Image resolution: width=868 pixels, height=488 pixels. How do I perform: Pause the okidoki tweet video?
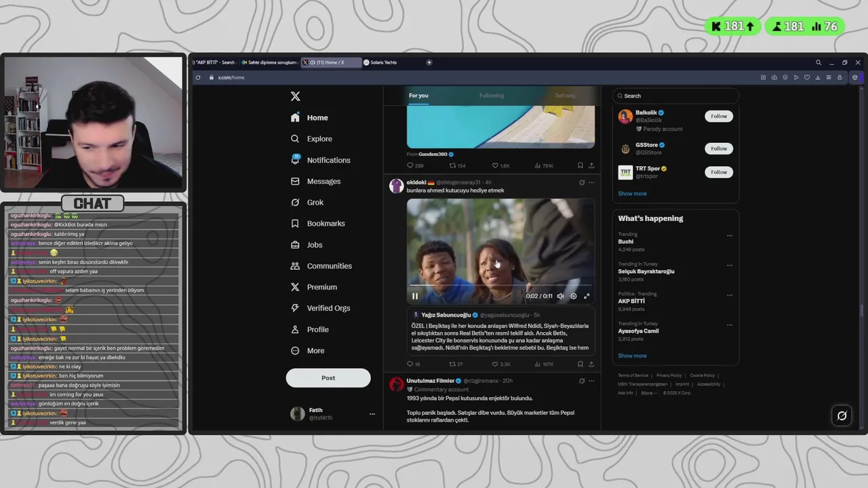pos(415,296)
